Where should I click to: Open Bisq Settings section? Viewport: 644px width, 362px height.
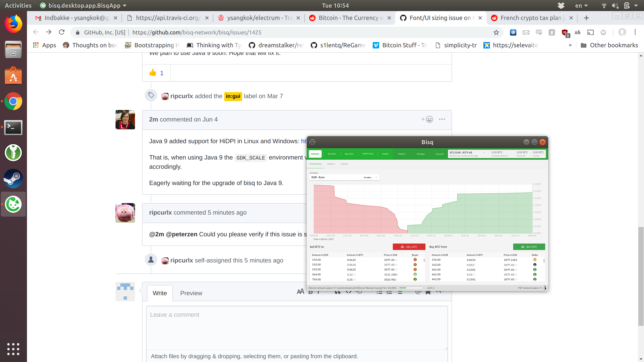pyautogui.click(x=421, y=154)
